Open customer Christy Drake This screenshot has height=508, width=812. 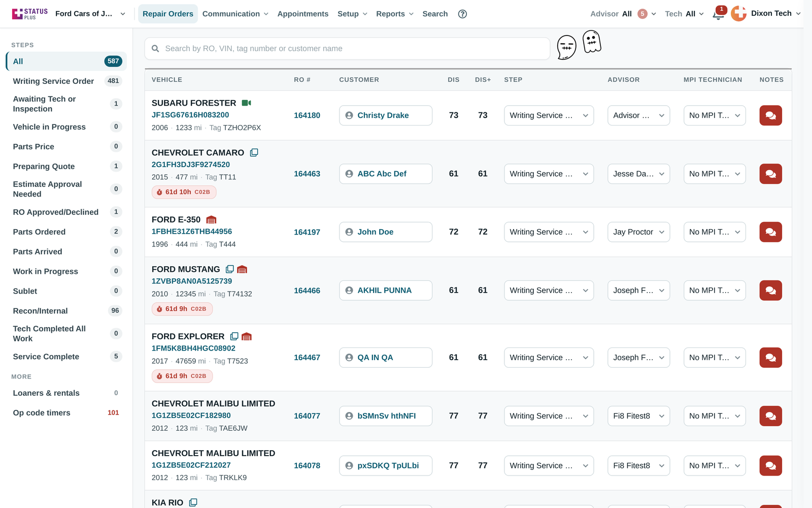coord(386,115)
